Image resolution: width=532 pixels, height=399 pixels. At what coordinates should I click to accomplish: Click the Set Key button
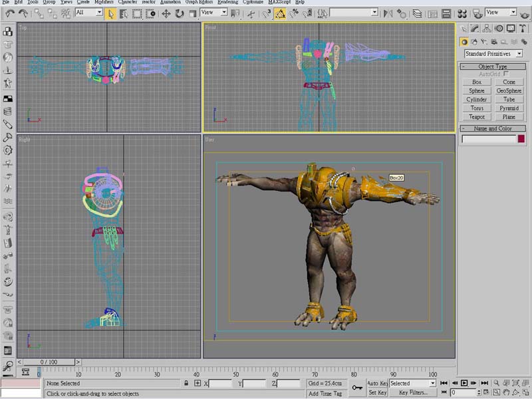pos(377,392)
